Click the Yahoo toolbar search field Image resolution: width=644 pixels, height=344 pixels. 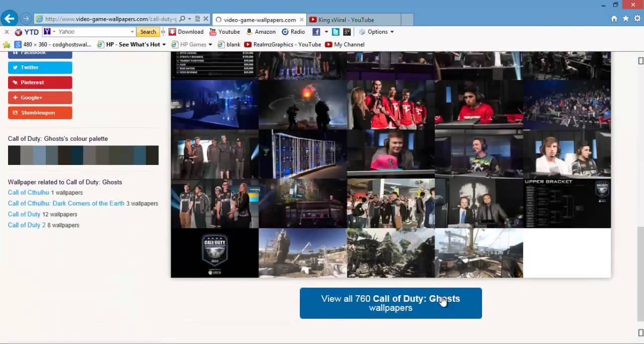coord(93,32)
